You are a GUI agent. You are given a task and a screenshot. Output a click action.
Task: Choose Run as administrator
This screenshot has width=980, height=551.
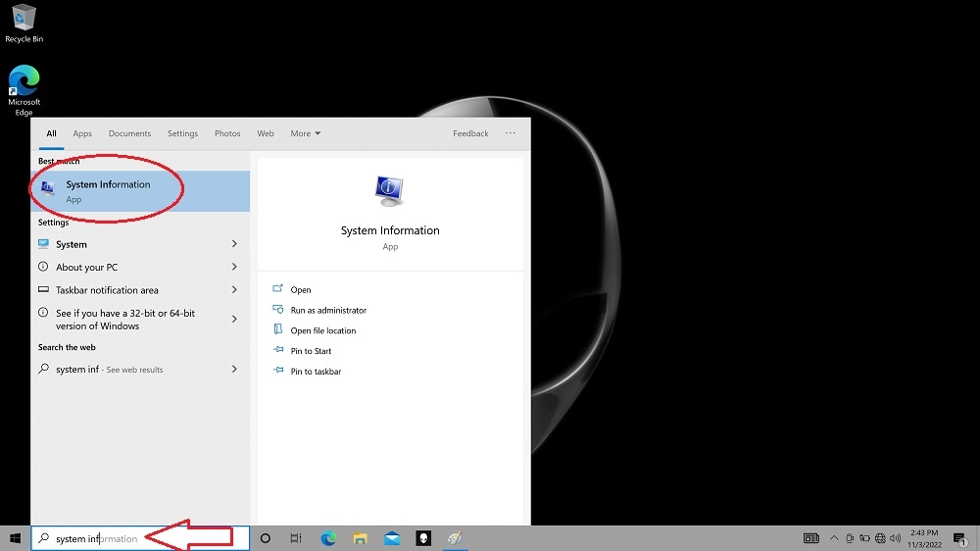328,310
